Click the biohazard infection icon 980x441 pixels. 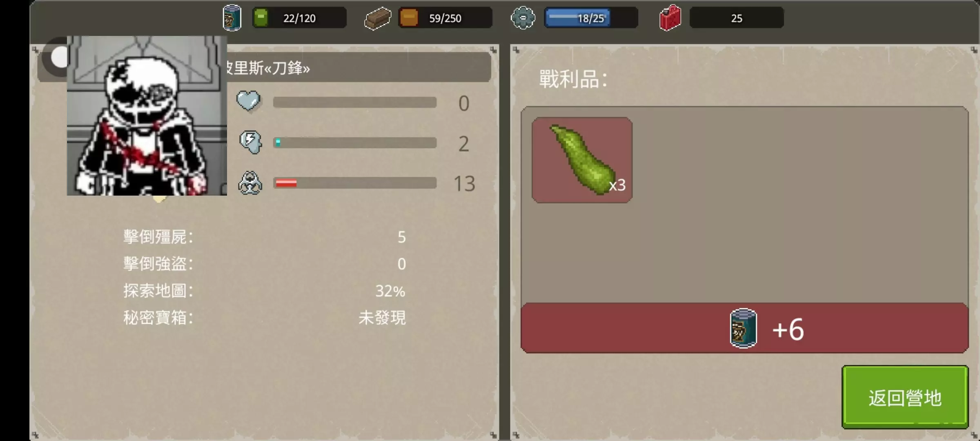pyautogui.click(x=250, y=183)
